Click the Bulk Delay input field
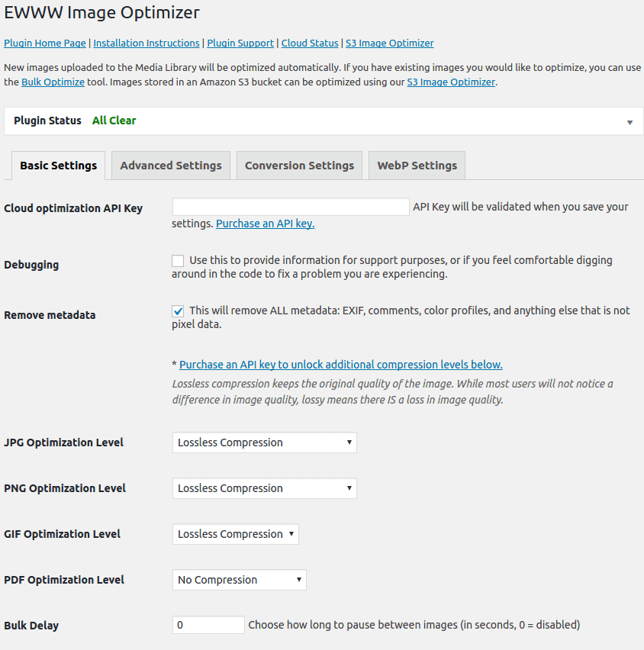 (208, 624)
